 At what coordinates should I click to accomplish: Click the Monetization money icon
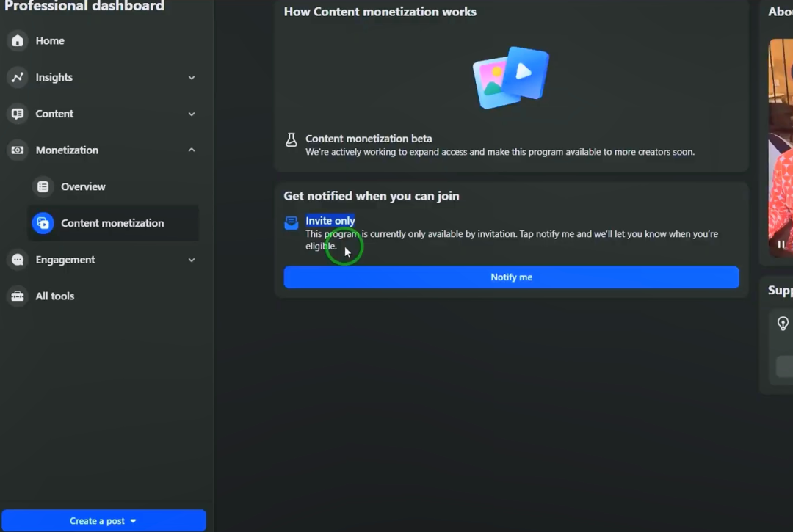(18, 150)
